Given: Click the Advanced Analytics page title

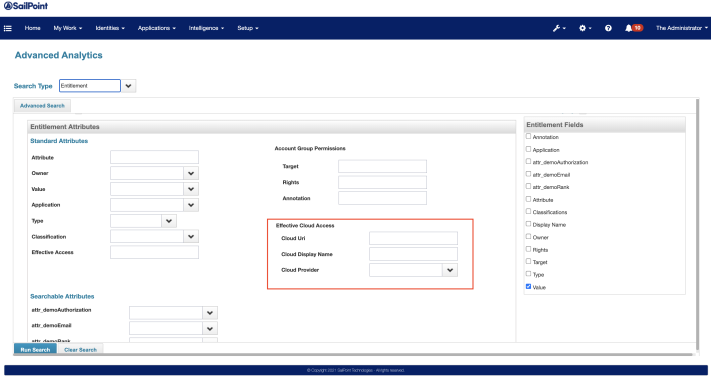Looking at the screenshot, I should pyautogui.click(x=58, y=55).
